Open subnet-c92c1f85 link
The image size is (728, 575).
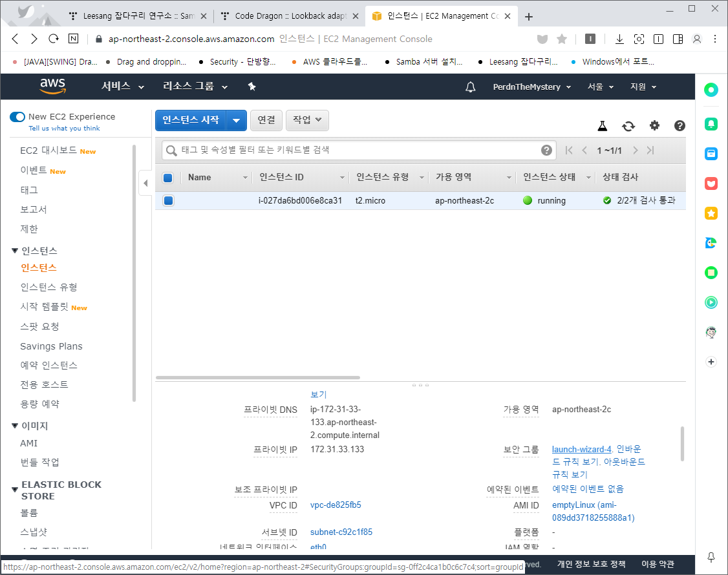pos(341,532)
